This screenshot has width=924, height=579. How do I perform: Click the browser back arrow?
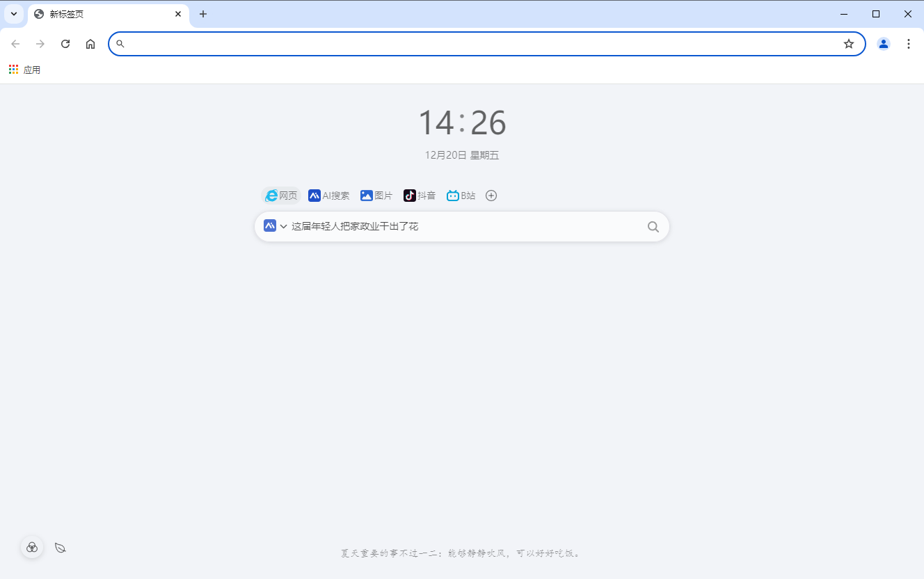click(15, 44)
